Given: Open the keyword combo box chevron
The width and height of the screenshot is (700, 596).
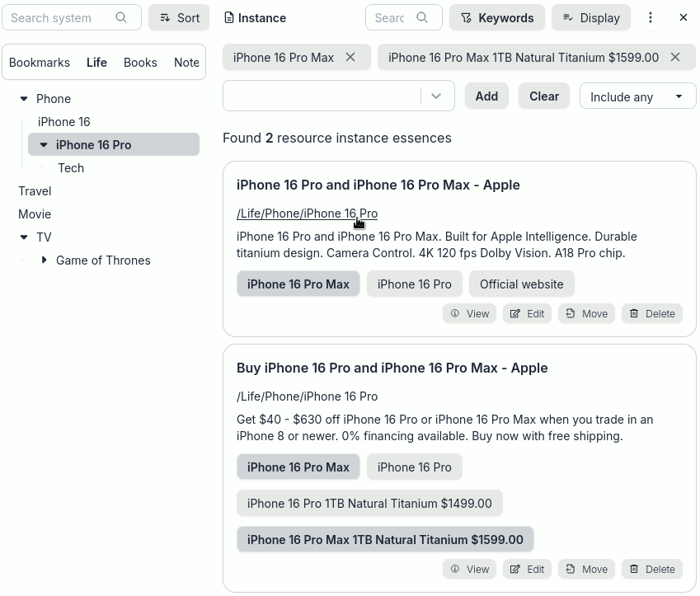Looking at the screenshot, I should pyautogui.click(x=436, y=96).
